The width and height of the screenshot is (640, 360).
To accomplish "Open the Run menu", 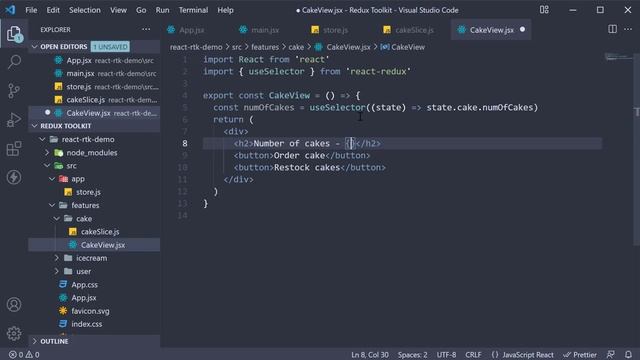I will [x=162, y=10].
